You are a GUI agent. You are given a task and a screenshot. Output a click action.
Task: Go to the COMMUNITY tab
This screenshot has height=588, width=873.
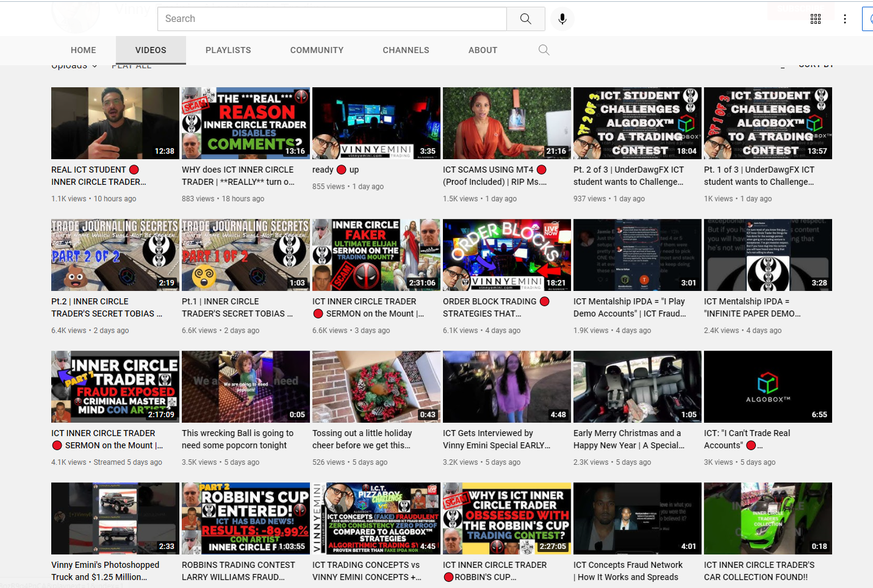[317, 50]
